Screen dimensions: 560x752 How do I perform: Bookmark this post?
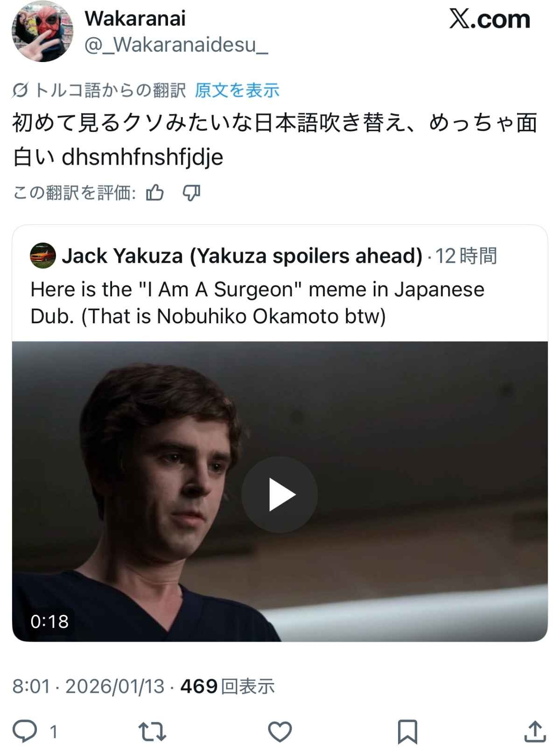coord(407,731)
